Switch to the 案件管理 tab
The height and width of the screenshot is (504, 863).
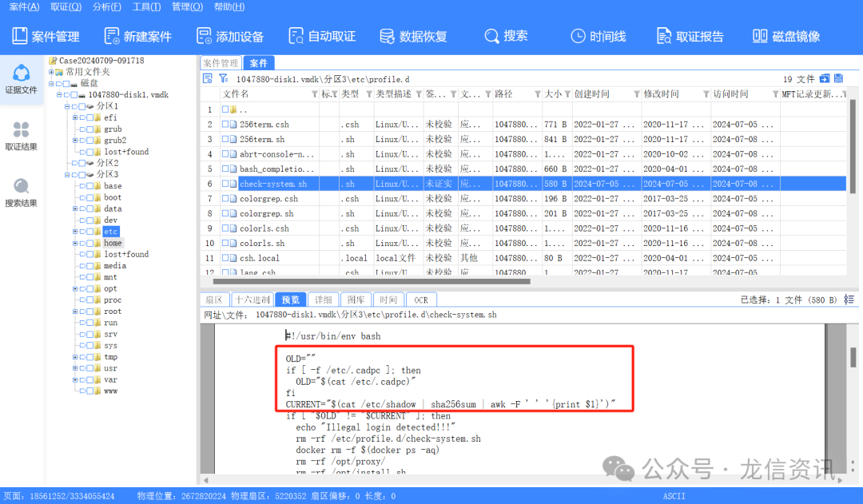(221, 63)
